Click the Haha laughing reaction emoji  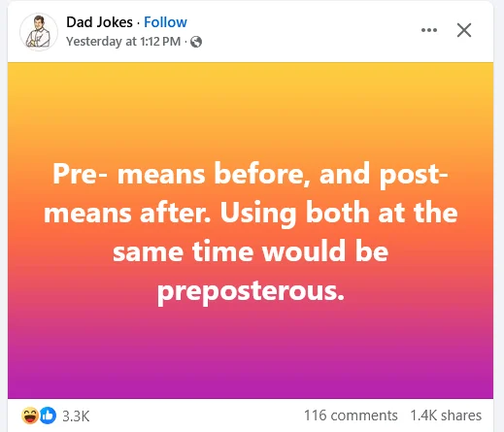point(30,415)
